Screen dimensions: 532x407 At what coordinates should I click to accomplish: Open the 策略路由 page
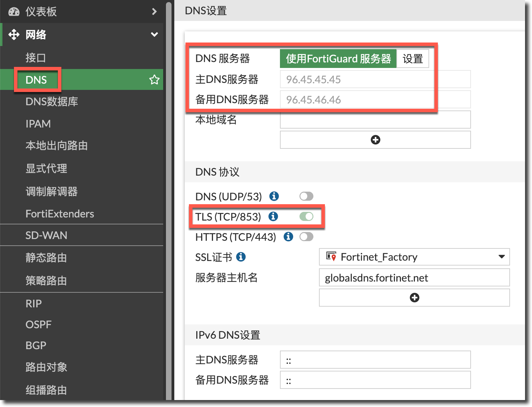82,281
